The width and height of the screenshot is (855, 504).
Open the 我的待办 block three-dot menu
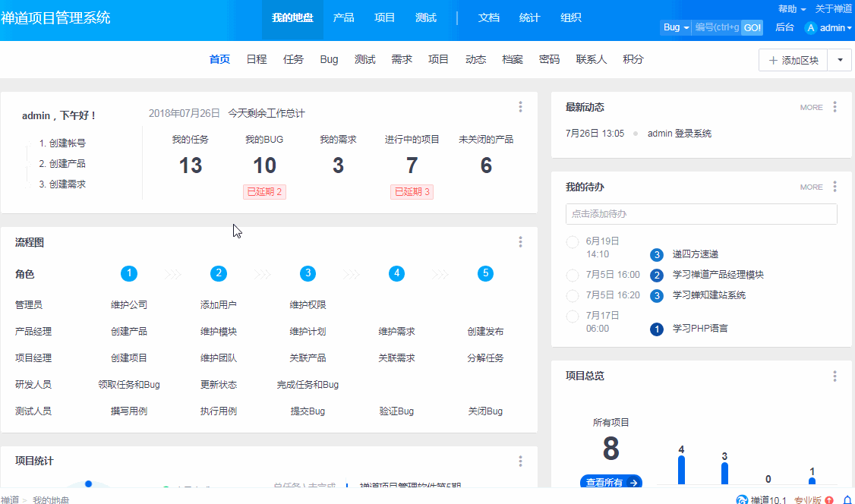point(834,187)
